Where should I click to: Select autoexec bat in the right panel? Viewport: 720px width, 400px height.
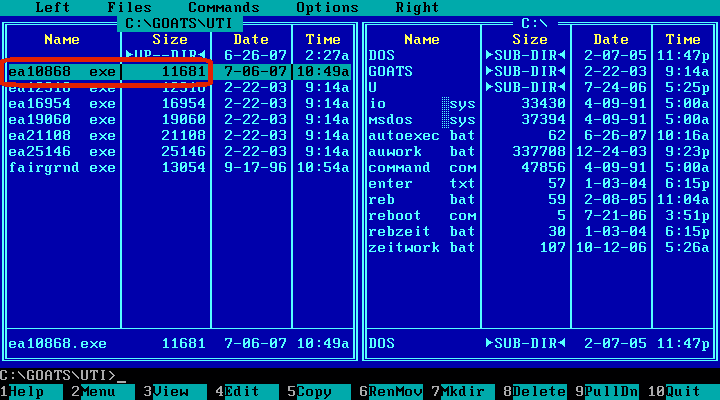539,136
